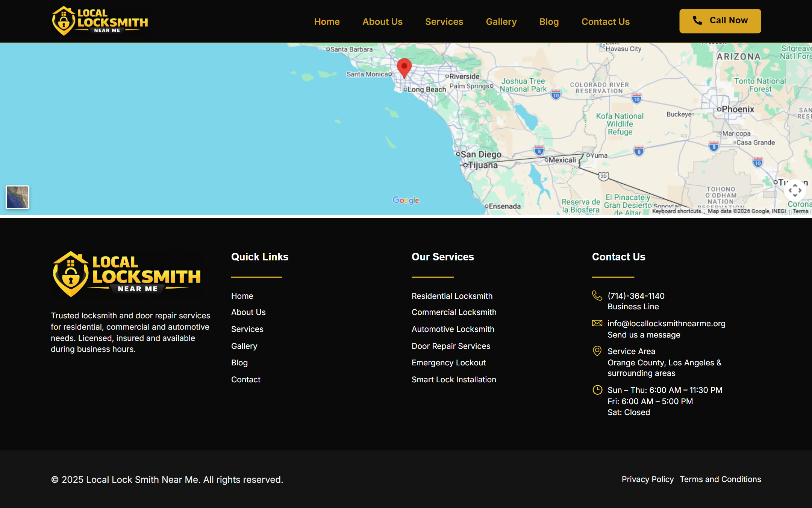Dial the (714)-364-1140 phone link
The image size is (812, 508).
click(636, 296)
